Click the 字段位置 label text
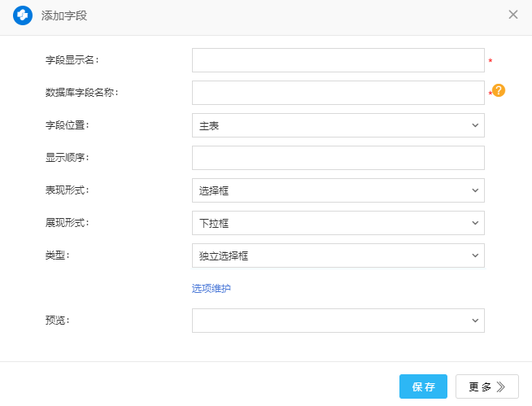The image size is (532, 406). (x=67, y=125)
